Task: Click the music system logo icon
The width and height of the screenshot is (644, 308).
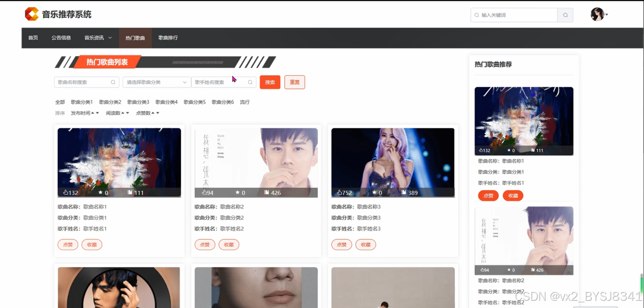Action: point(32,14)
